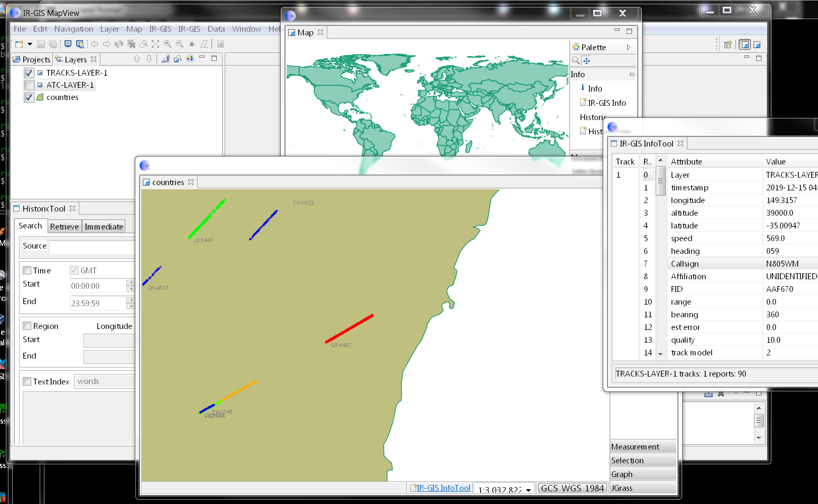Click the Text Index words field

pos(105,381)
